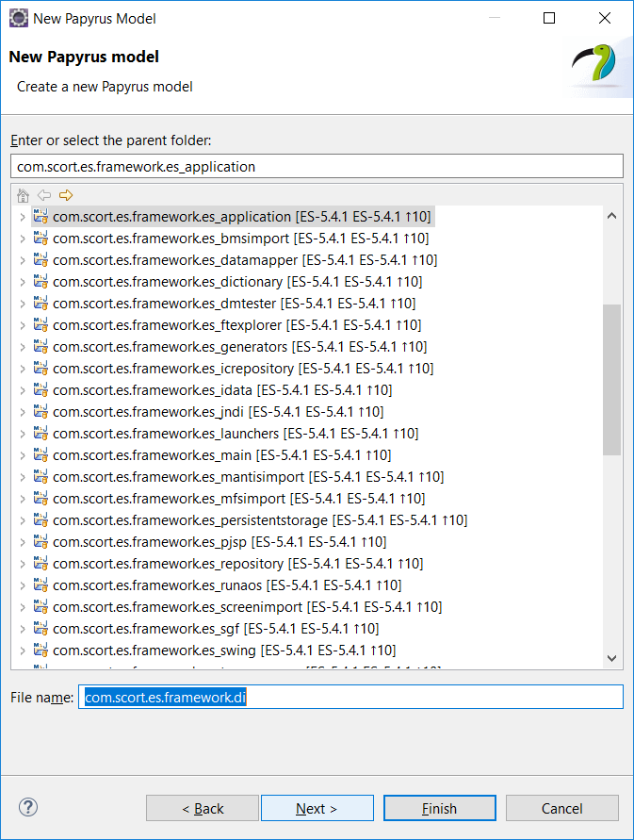Click the Home navigation icon

pyautogui.click(x=24, y=195)
